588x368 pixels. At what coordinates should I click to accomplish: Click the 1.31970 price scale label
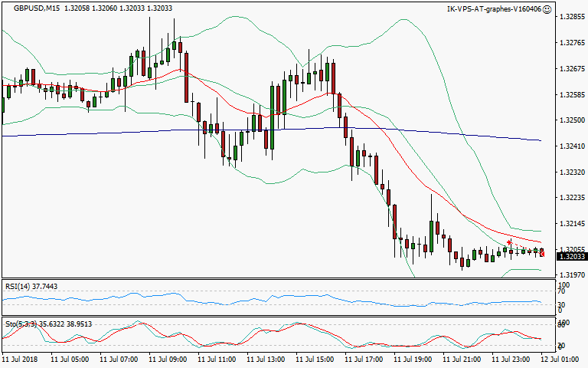point(572,275)
